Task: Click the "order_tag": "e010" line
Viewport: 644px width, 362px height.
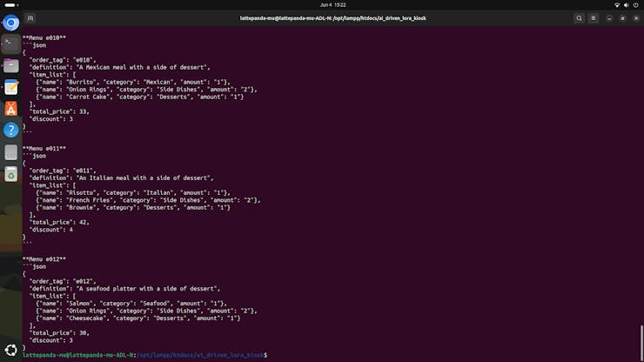Action: coord(63,60)
